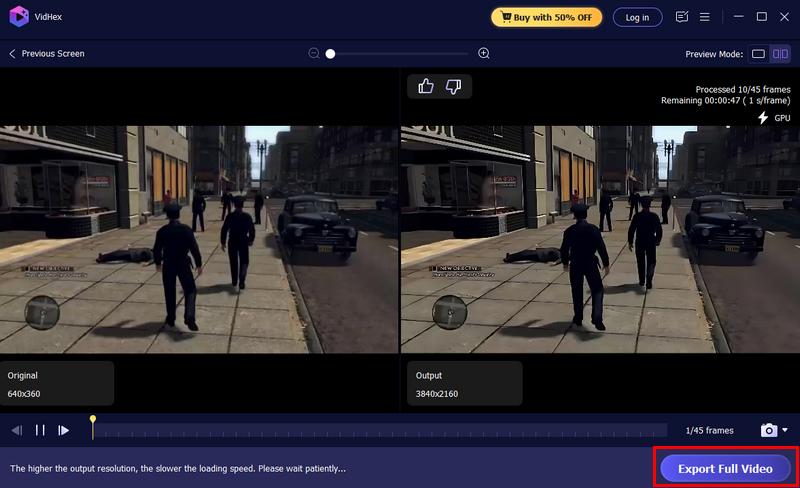Click the zoom out magnifier icon
The image size is (800, 488).
point(314,53)
